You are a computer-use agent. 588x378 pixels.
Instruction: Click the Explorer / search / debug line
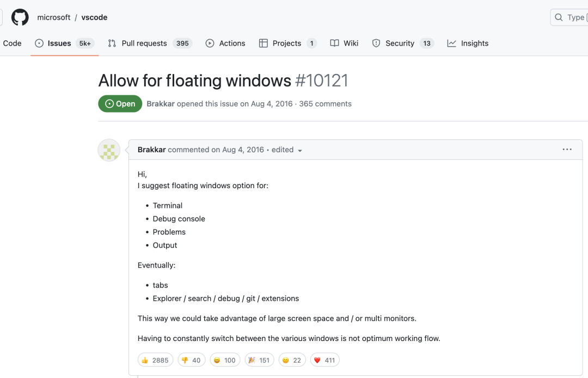click(x=226, y=299)
